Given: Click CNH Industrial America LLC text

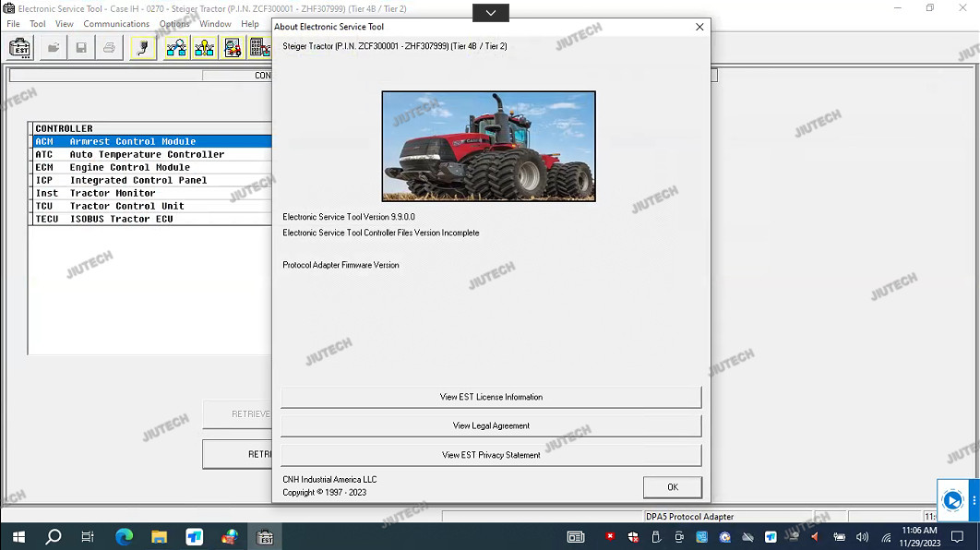Looking at the screenshot, I should [x=329, y=479].
